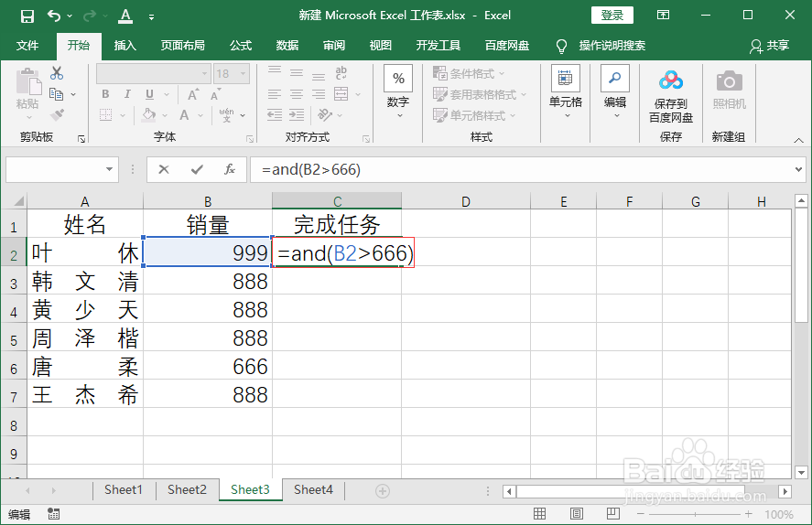Image resolution: width=812 pixels, height=525 pixels.
Task: Click the 共享 share button
Action: tap(770, 46)
